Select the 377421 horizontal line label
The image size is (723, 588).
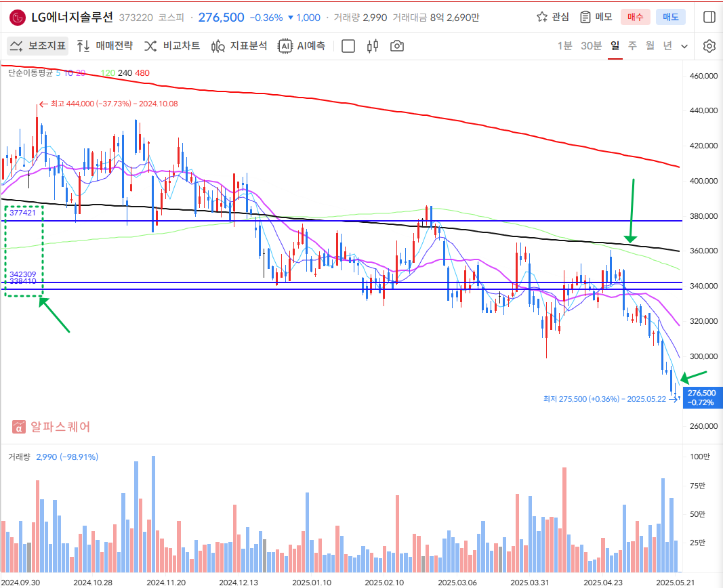pyautogui.click(x=22, y=213)
